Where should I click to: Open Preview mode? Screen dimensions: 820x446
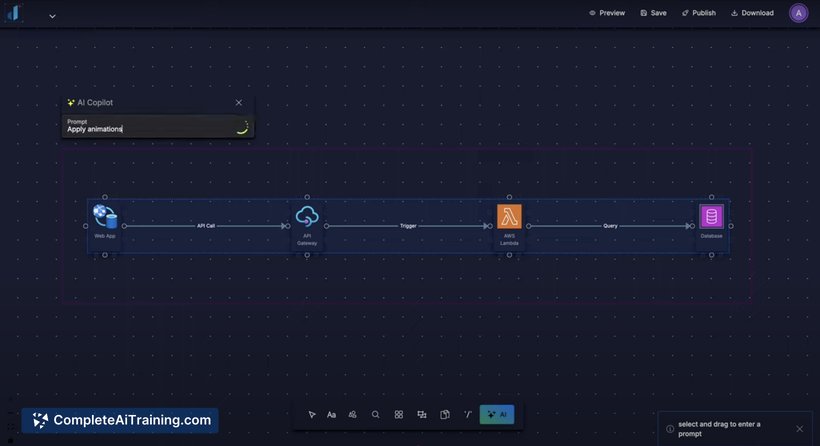[x=607, y=13]
